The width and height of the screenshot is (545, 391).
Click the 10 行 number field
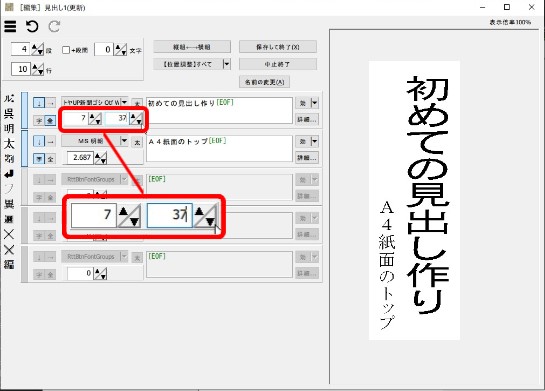tap(21, 69)
